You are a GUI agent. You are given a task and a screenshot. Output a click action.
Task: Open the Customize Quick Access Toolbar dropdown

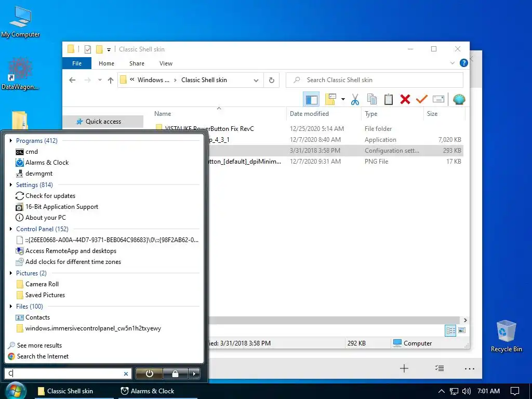(x=109, y=49)
